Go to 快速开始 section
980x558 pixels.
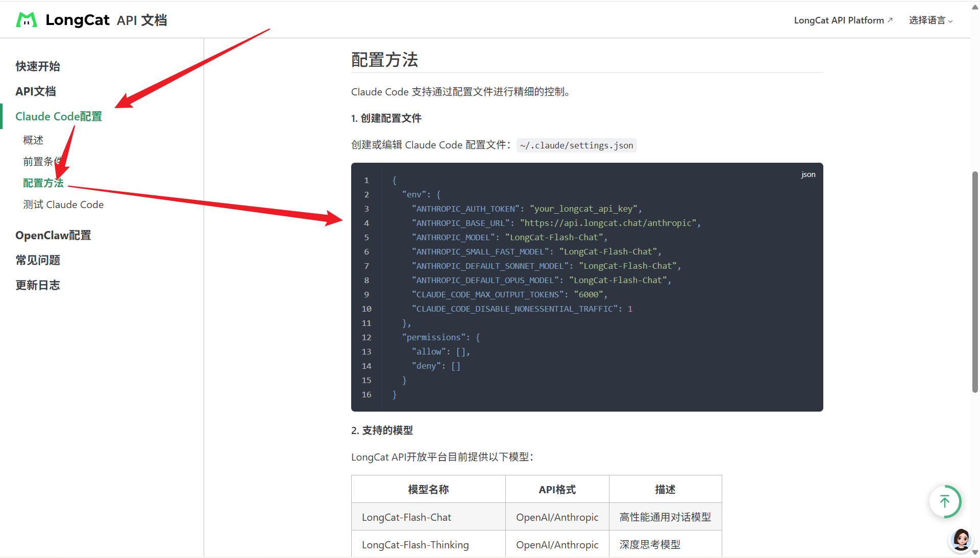[x=38, y=66]
